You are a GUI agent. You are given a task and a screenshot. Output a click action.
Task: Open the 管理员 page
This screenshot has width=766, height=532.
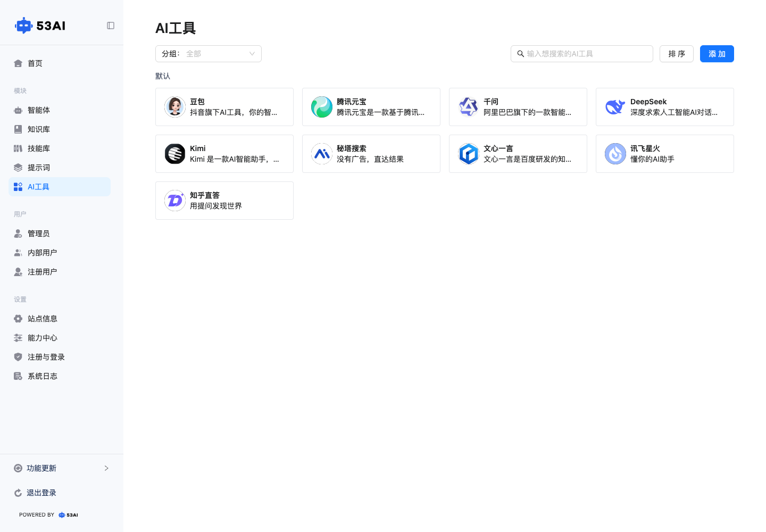(x=60, y=234)
